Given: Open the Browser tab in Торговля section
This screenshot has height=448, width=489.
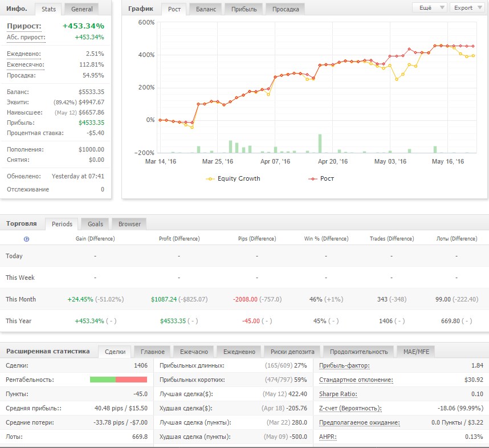Looking at the screenshot, I should (x=129, y=224).
